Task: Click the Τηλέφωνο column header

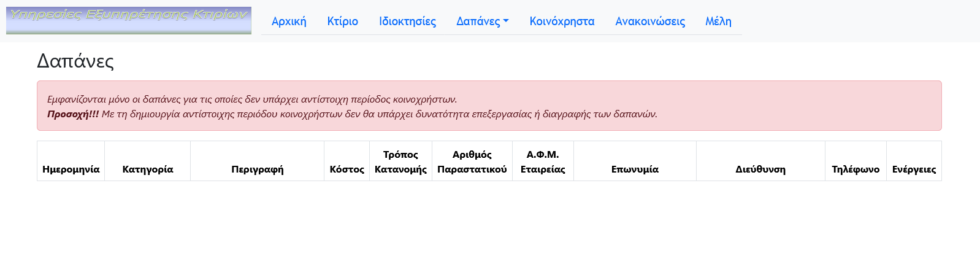Action: (856, 169)
